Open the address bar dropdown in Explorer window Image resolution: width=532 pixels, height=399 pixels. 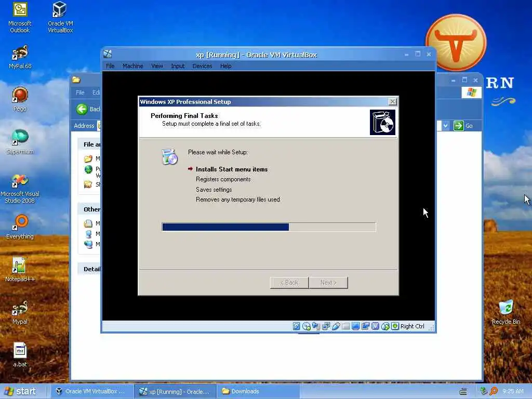point(445,126)
